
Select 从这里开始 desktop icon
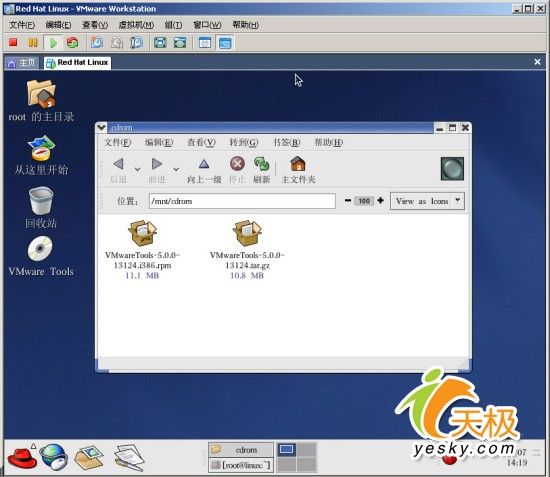[41, 155]
